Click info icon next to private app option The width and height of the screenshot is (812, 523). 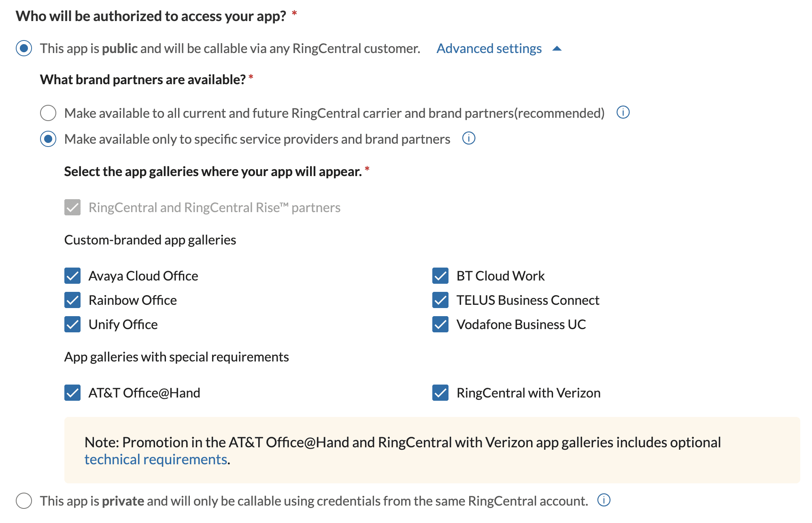pyautogui.click(x=604, y=500)
